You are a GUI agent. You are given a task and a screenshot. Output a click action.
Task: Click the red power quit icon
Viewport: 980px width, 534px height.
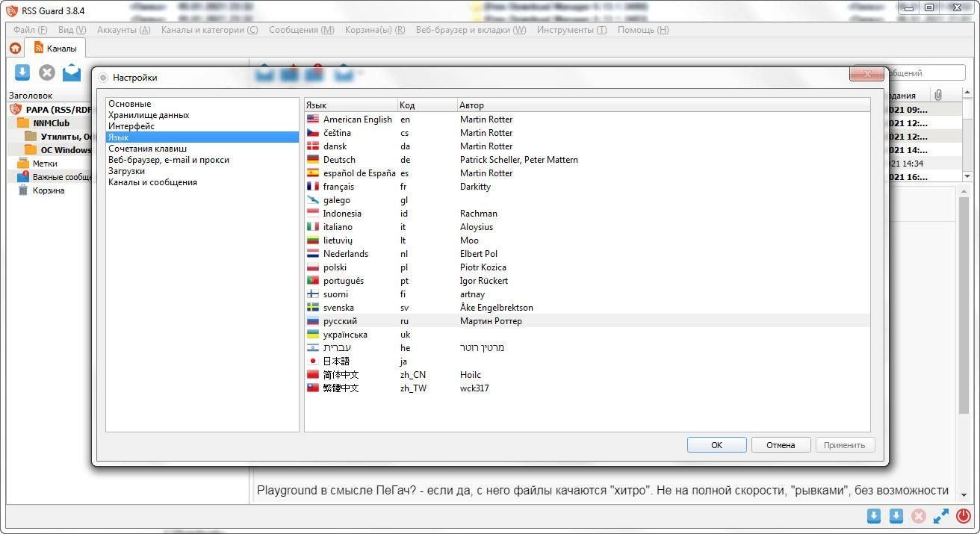(x=964, y=516)
